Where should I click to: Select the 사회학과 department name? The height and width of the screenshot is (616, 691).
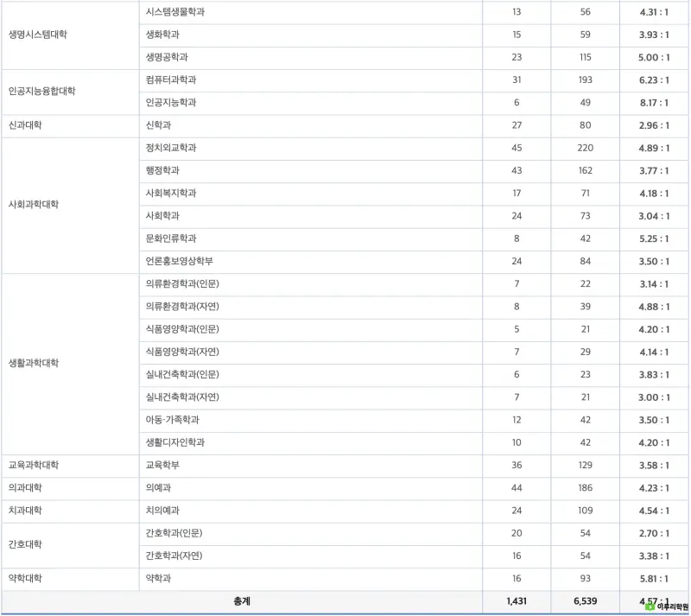(162, 216)
